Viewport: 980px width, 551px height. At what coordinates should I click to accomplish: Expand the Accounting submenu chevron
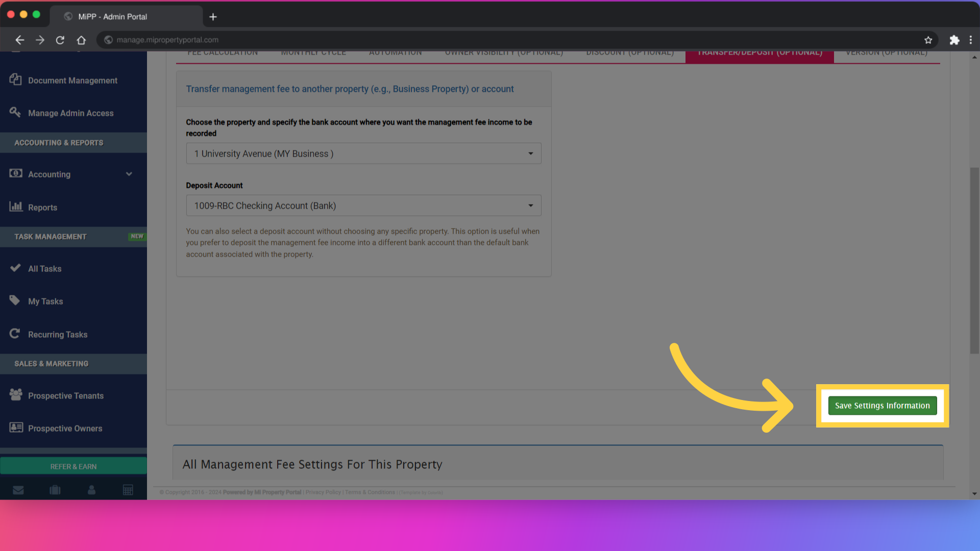pos(129,174)
